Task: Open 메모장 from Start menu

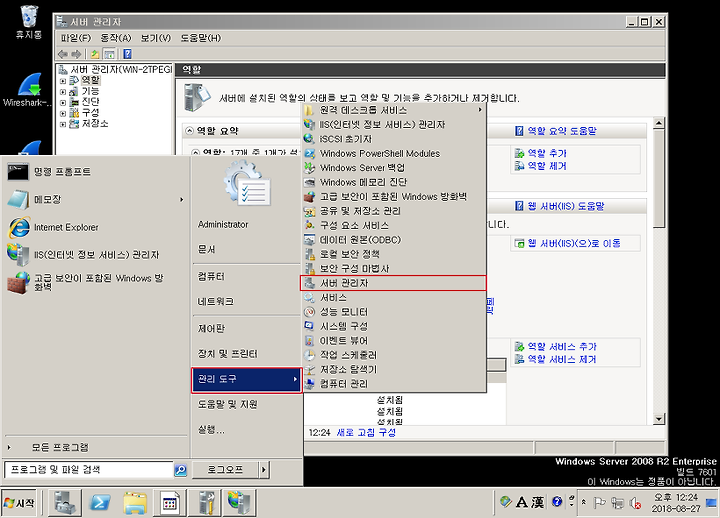Action: (96, 200)
